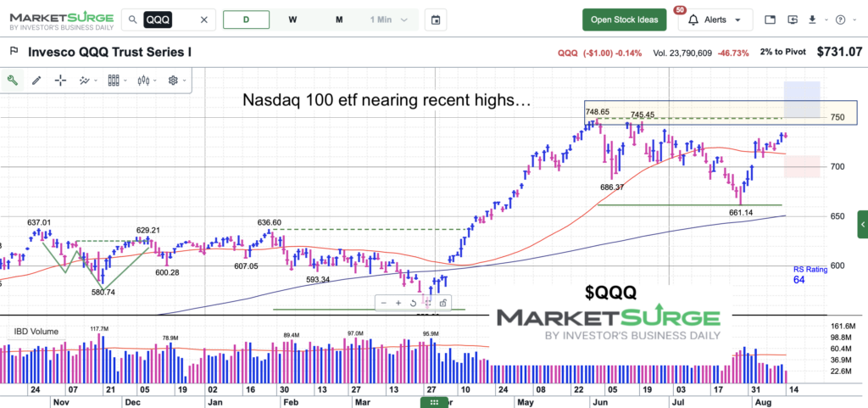Click the window layout panel icon

pos(770,20)
